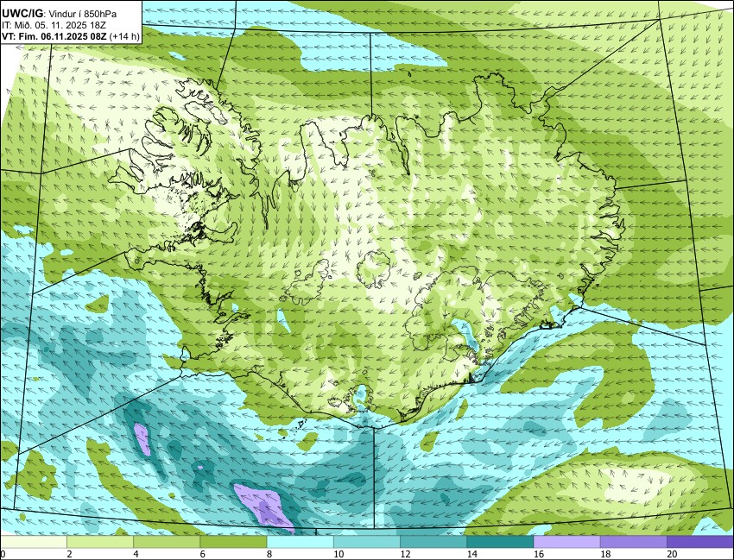
Task: Click the legend value '8'
Action: pos(269,554)
